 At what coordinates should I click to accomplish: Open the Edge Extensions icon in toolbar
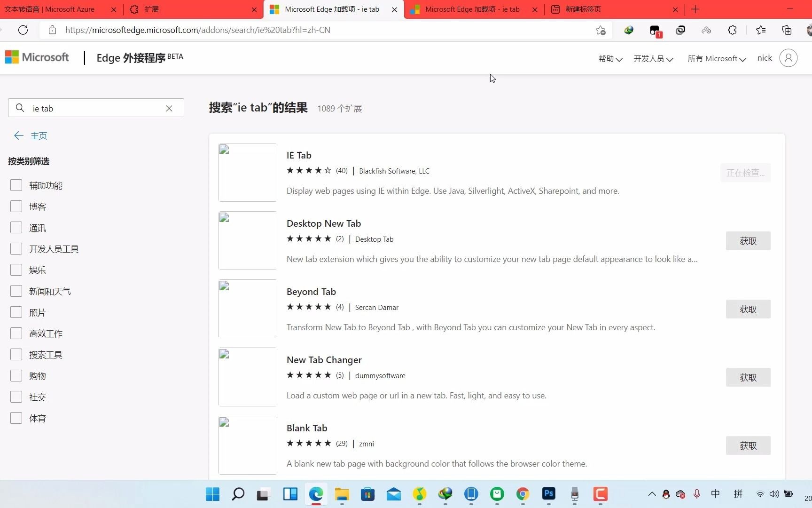pyautogui.click(x=732, y=30)
